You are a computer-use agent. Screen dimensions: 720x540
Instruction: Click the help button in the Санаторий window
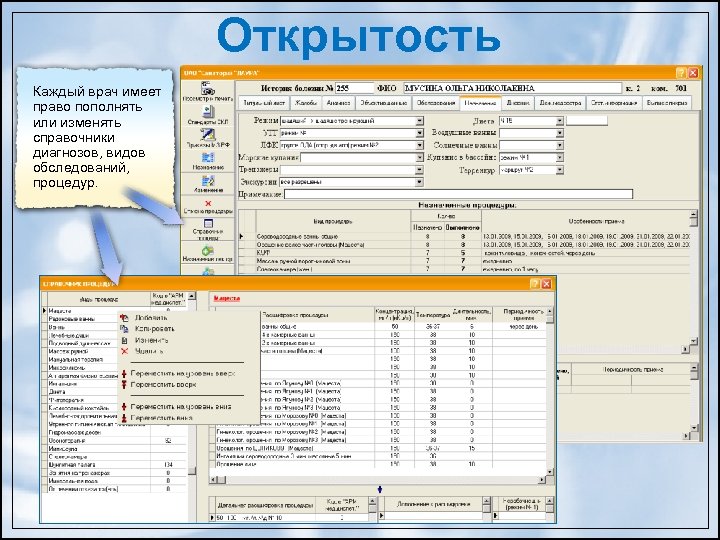coord(681,73)
